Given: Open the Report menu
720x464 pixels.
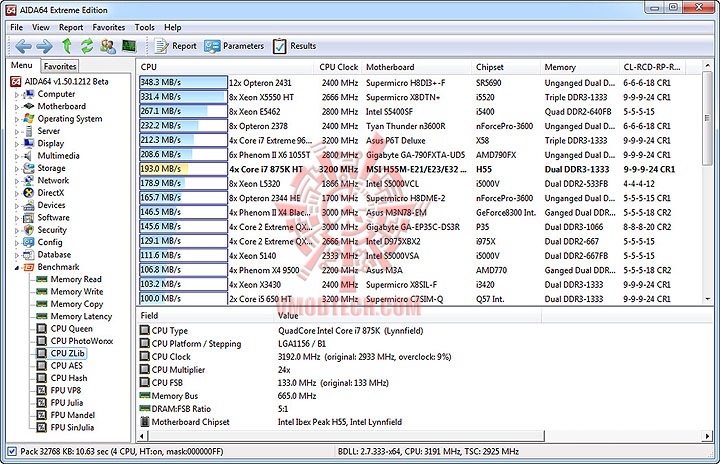Looking at the screenshot, I should [71, 28].
